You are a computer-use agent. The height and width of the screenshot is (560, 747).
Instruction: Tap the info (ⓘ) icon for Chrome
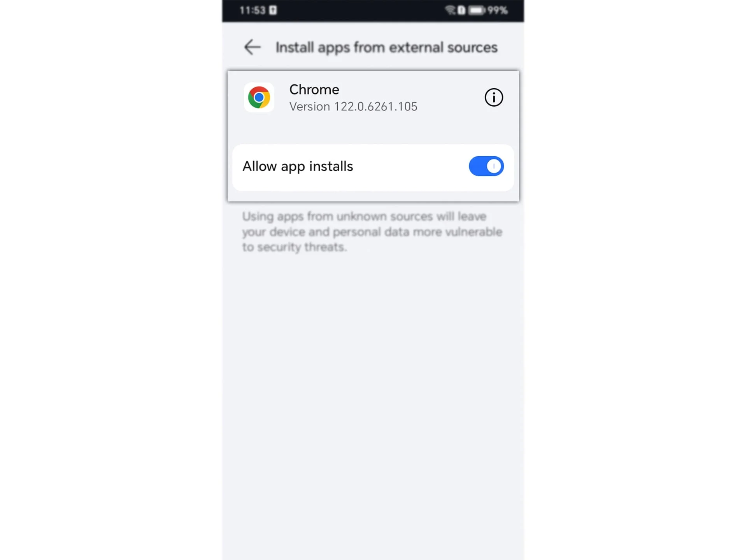pos(493,97)
